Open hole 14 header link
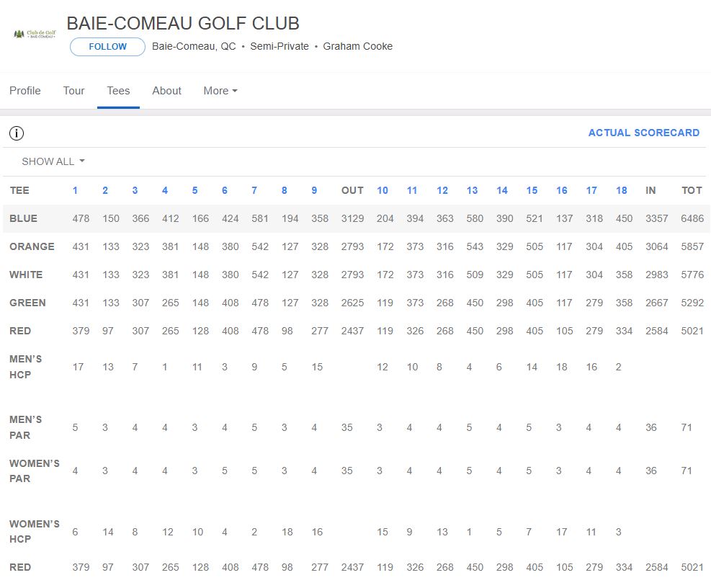 pos(502,190)
